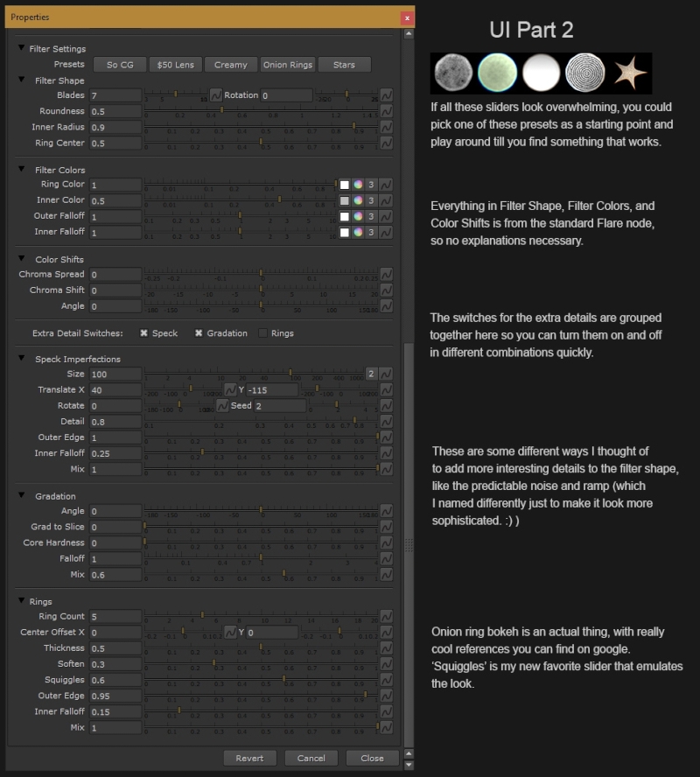Open the color wheel for Ring Color

pos(358,185)
